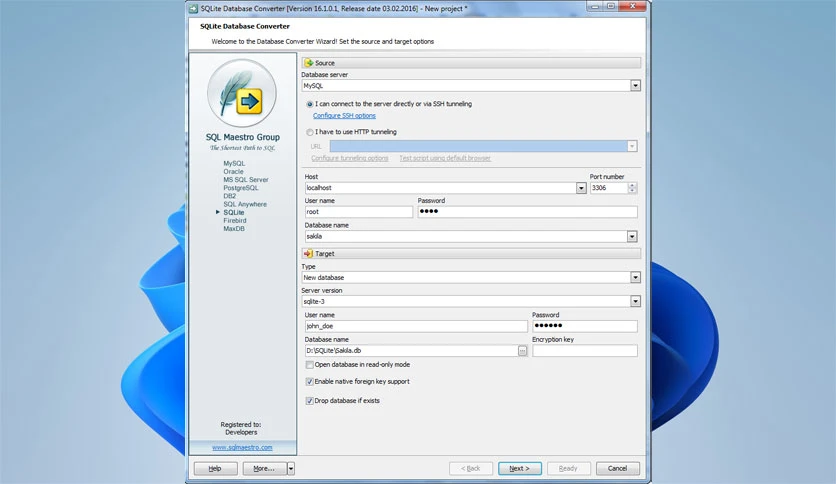This screenshot has width=836, height=484.
Task: Expand the Host dropdown list
Action: 581,188
